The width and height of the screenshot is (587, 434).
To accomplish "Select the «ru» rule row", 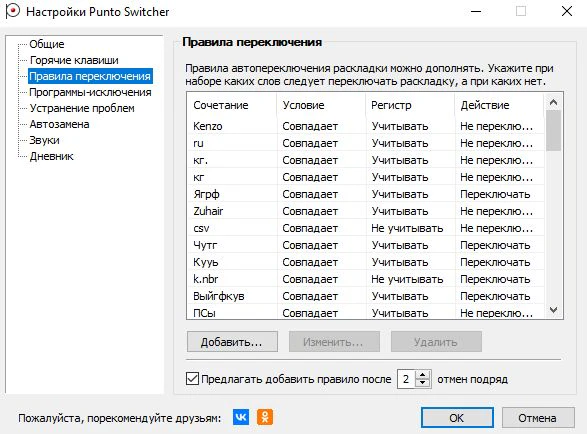I will click(x=365, y=143).
